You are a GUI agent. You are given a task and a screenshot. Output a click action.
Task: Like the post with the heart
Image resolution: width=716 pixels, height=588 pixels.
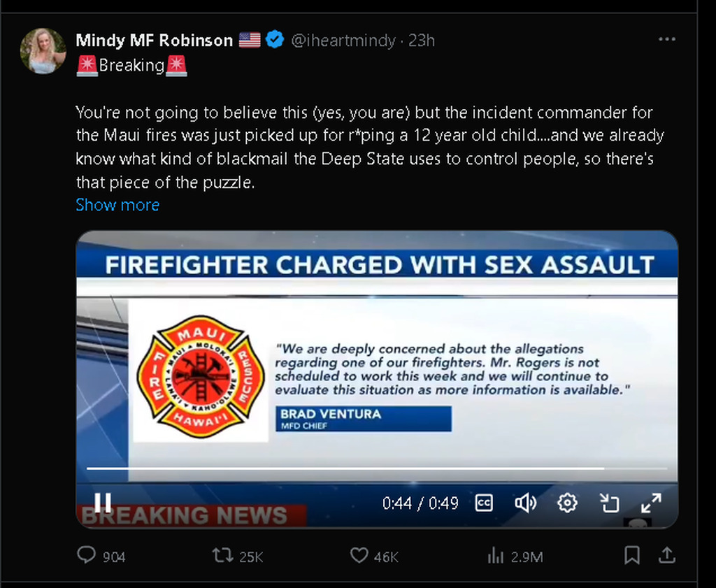click(x=359, y=556)
